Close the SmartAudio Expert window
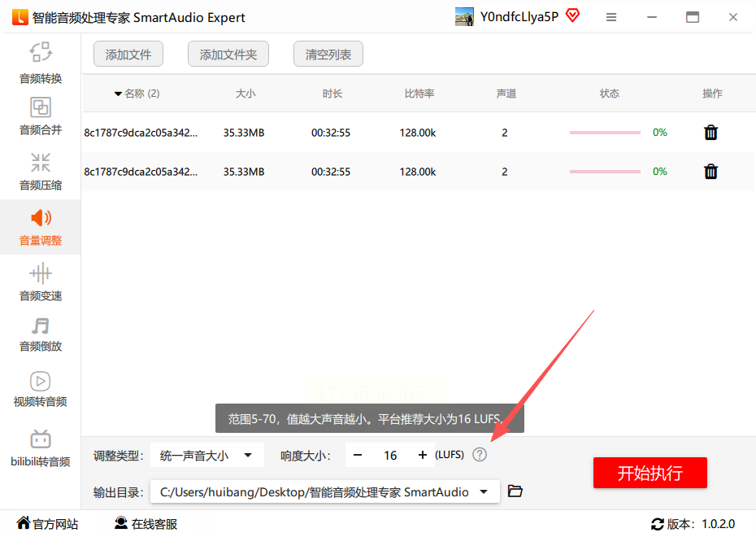The height and width of the screenshot is (537, 756). 733,17
